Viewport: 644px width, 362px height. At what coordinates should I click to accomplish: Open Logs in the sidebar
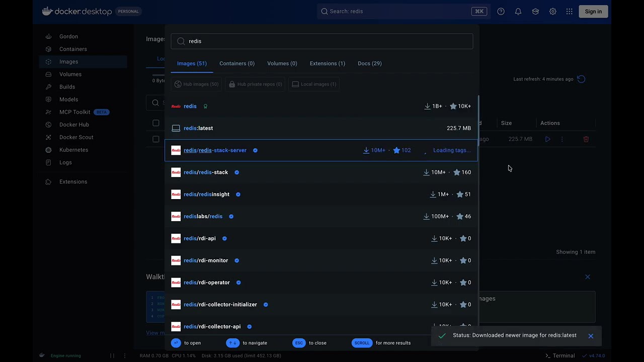[x=65, y=162]
